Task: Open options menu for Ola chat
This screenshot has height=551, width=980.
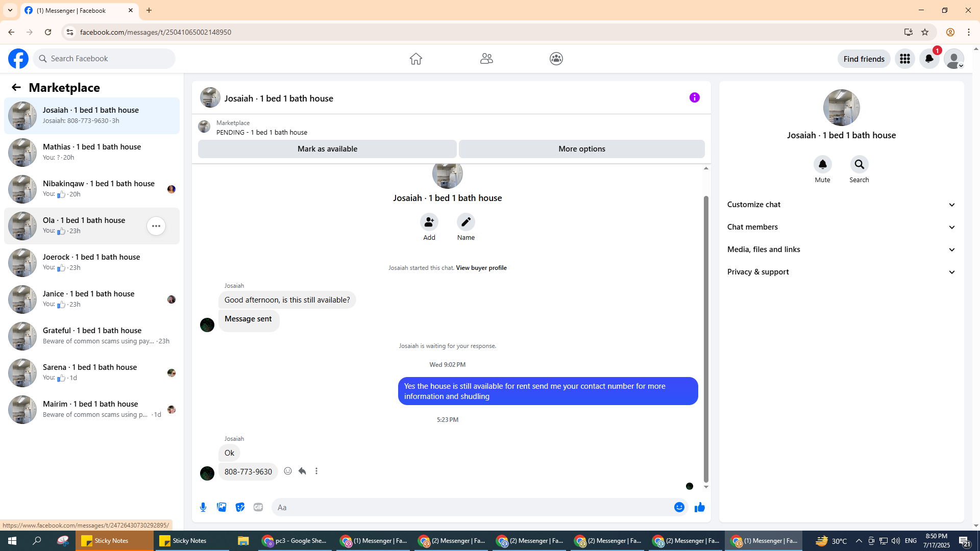Action: (x=156, y=226)
